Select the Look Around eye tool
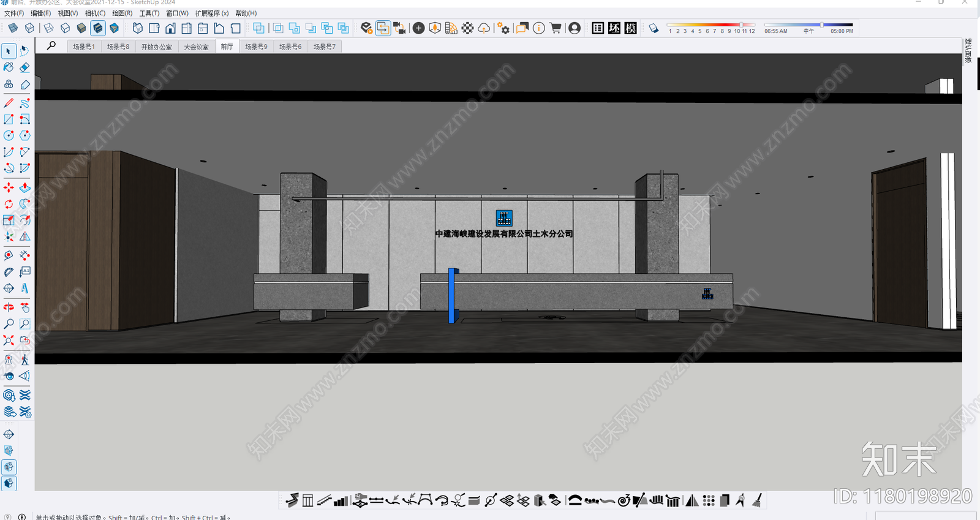 [x=9, y=376]
